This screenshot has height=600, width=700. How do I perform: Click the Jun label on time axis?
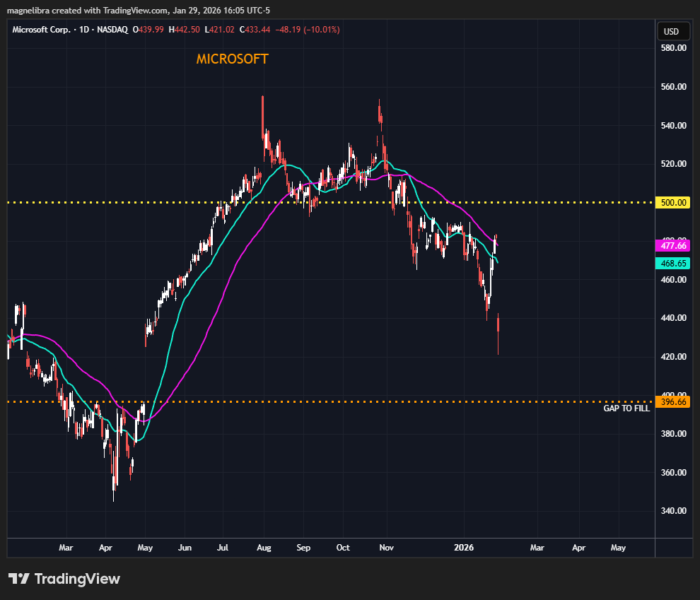click(x=185, y=548)
